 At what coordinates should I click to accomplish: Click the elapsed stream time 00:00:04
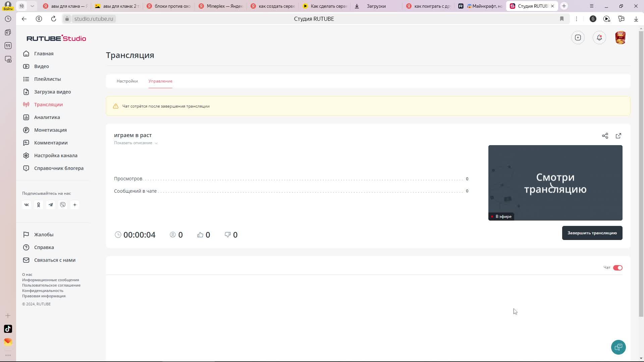pyautogui.click(x=139, y=235)
